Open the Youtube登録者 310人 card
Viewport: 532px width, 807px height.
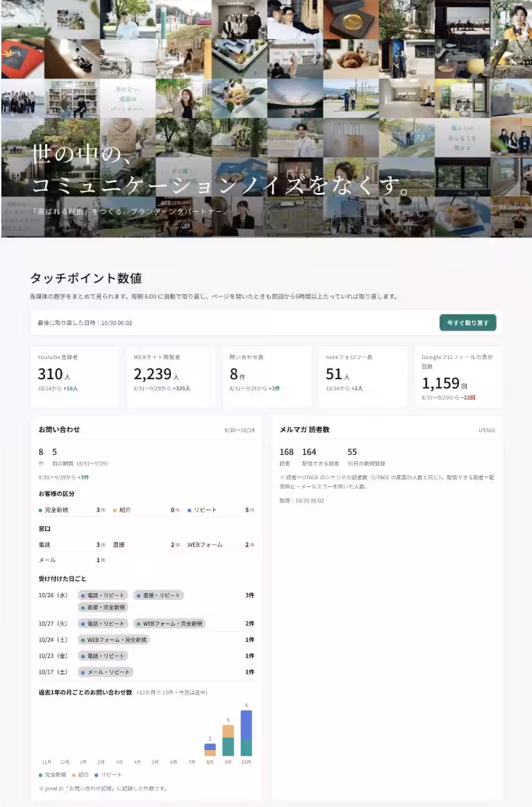(x=75, y=376)
